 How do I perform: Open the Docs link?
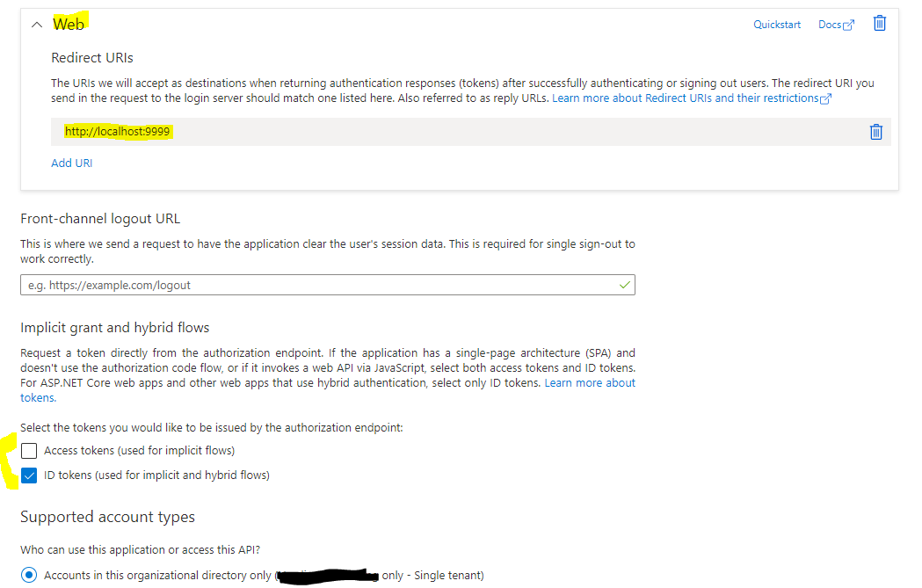click(830, 25)
